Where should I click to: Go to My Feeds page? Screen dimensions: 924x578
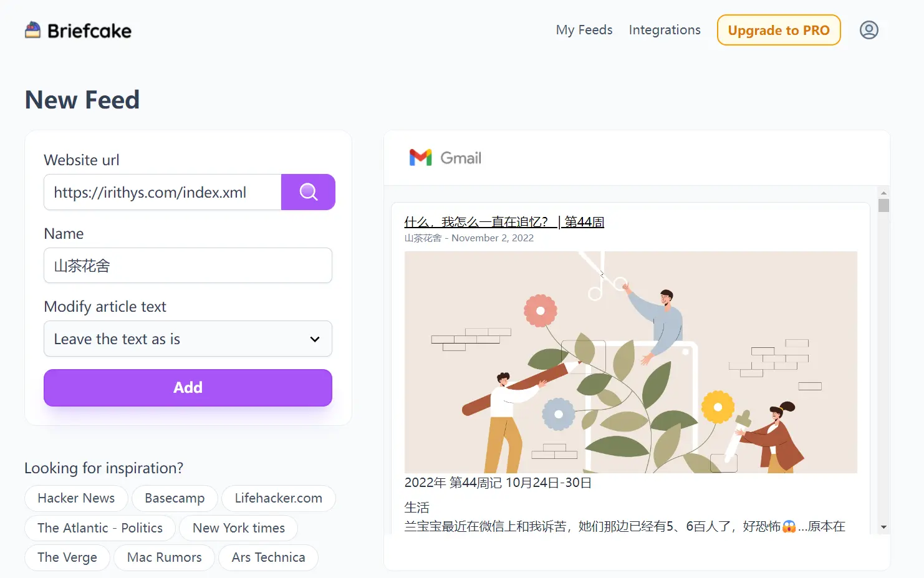[x=584, y=30]
